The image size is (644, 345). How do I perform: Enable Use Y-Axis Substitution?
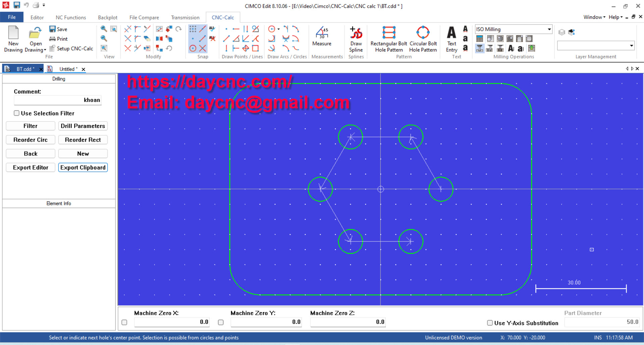click(x=490, y=323)
